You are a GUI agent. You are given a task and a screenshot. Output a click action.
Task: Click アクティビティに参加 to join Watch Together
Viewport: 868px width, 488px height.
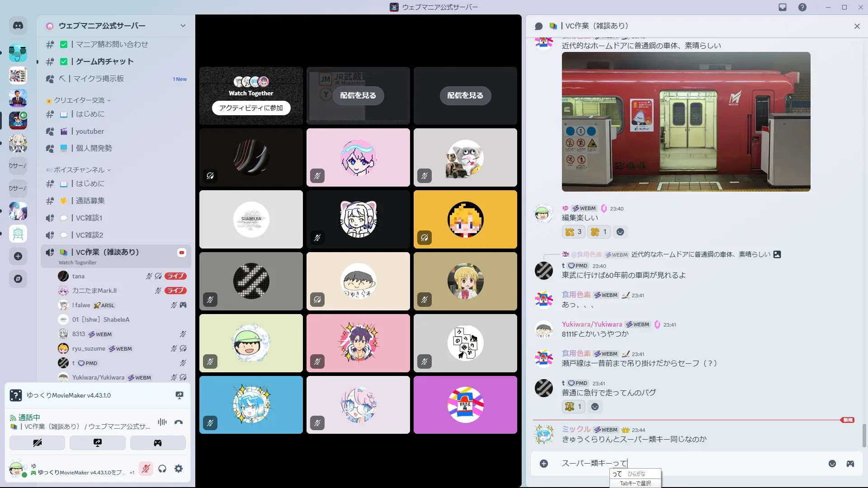click(x=251, y=108)
